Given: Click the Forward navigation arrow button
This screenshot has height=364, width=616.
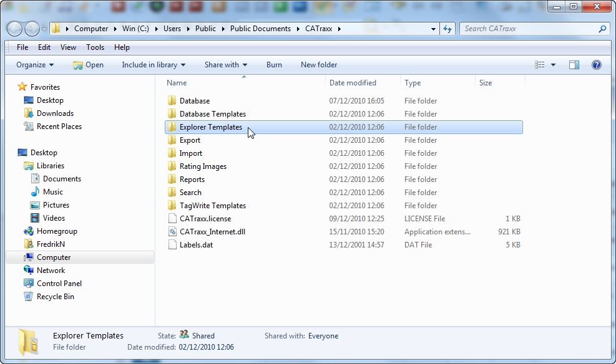Looking at the screenshot, I should (x=32, y=29).
